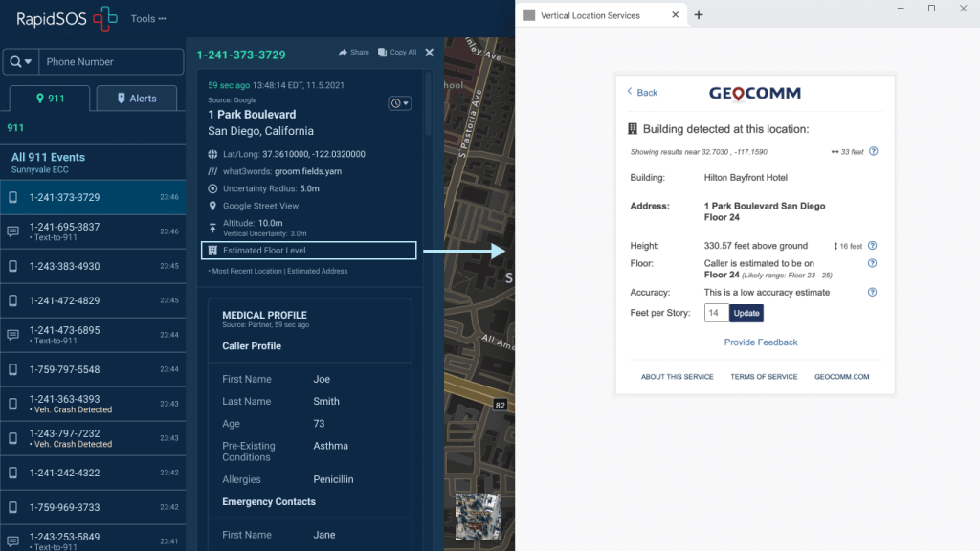Open the location history clock dropdown
Screen dimensions: 980x551
399,103
